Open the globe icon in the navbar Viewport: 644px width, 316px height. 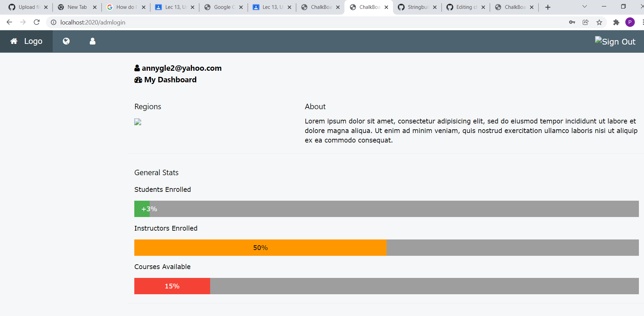pos(66,41)
